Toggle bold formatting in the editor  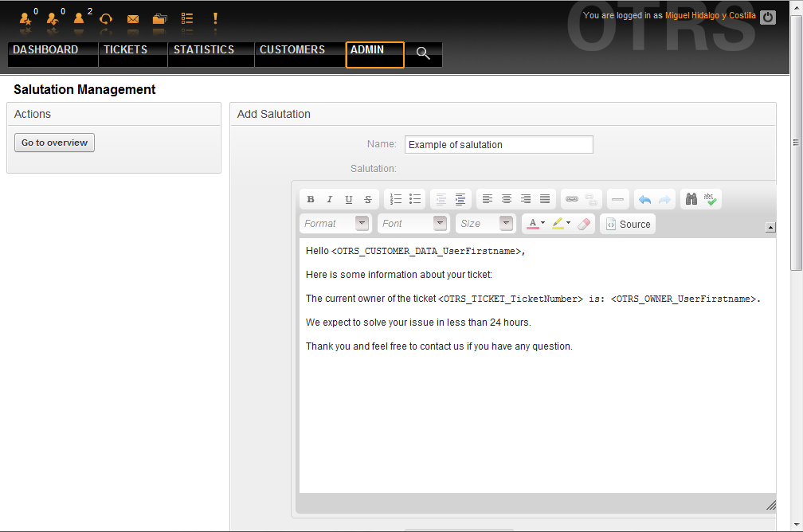(311, 199)
